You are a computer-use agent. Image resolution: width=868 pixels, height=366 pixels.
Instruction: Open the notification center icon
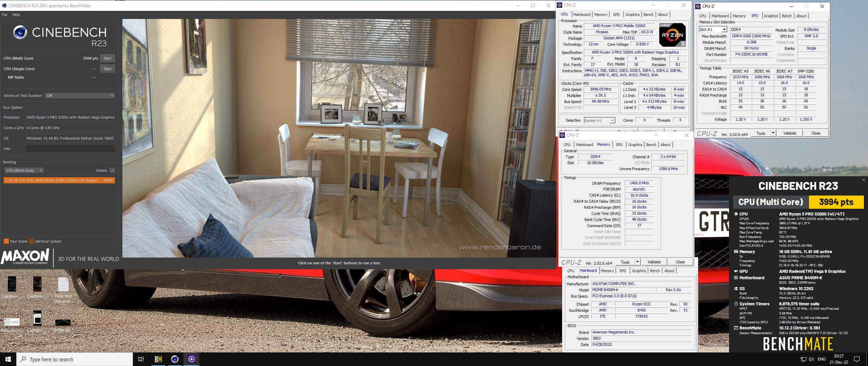coord(857,359)
